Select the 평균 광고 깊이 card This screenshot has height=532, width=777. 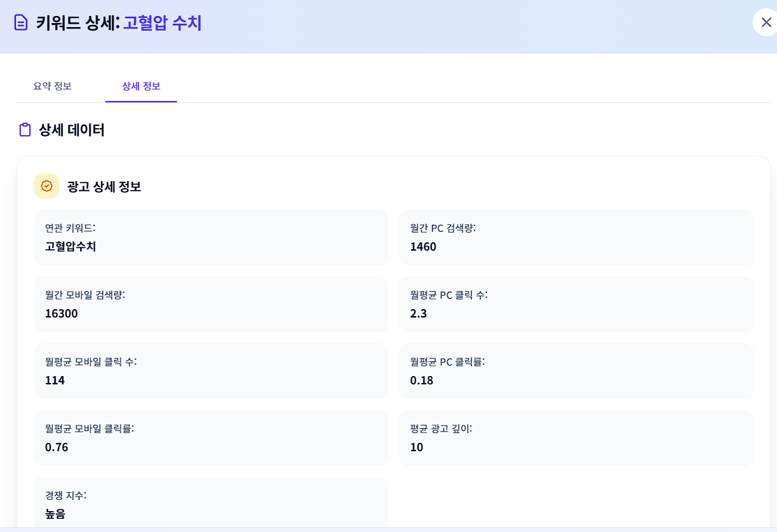coord(576,438)
